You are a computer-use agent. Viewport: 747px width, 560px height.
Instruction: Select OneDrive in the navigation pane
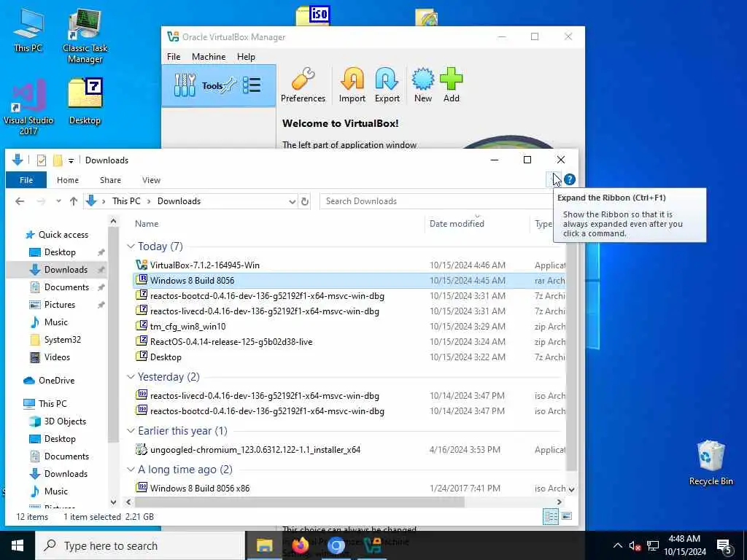[56, 381]
